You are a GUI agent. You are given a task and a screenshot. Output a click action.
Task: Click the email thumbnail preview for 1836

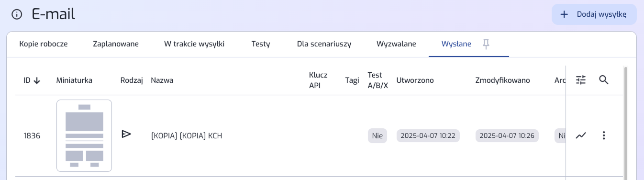click(84, 135)
